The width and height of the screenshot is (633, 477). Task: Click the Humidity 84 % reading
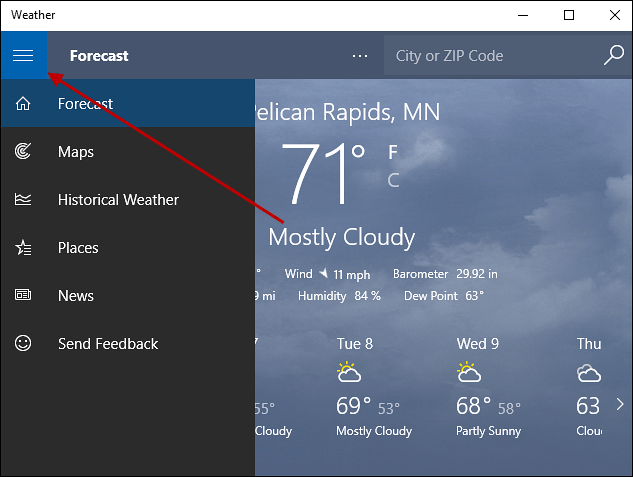339,296
